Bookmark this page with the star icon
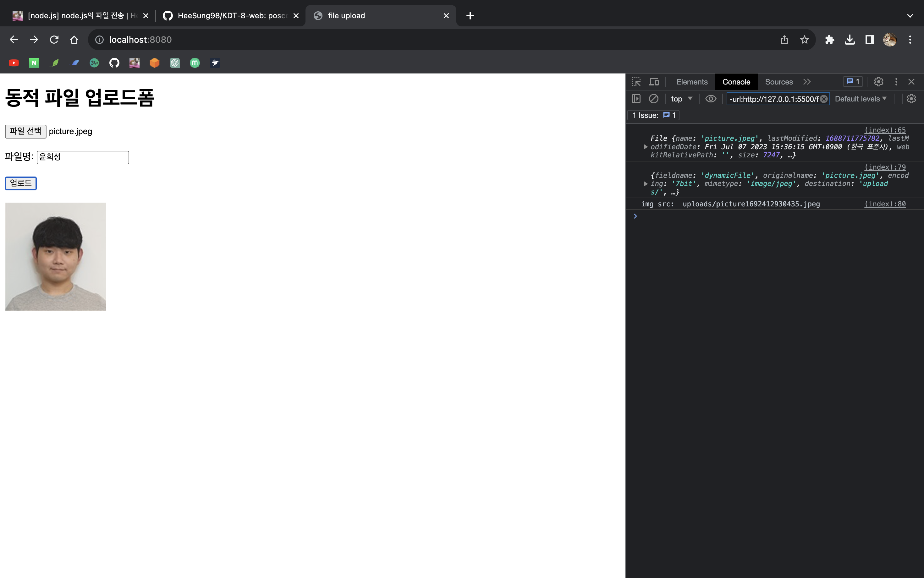924x578 pixels. pos(804,40)
